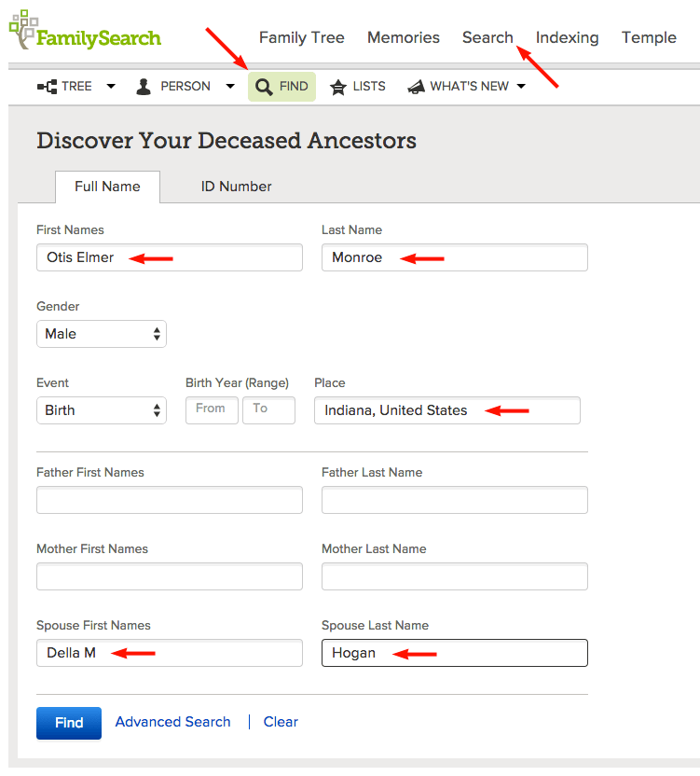Screen dimensions: 700x776
Task: Expand the WHAT'S NEW chevron
Action: click(521, 86)
